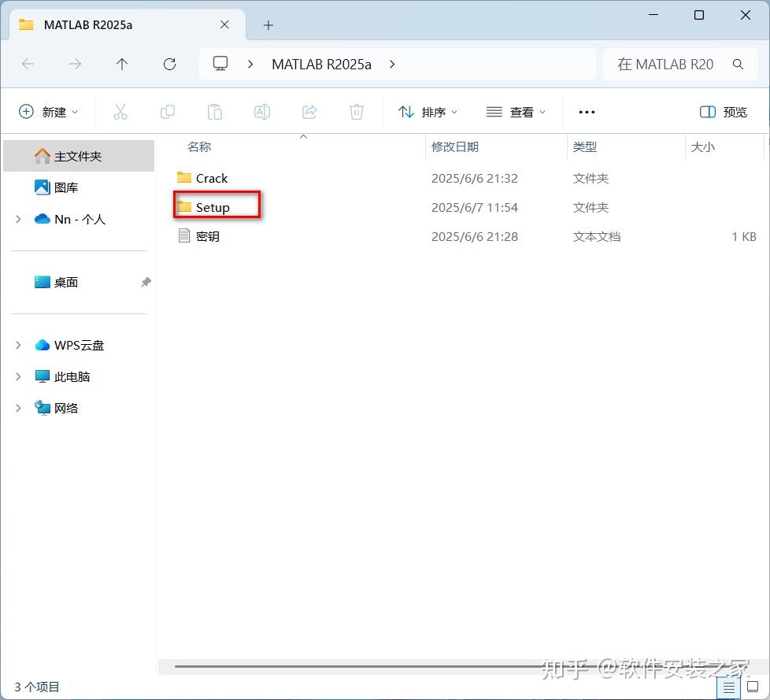The image size is (770, 700).
Task: Select the Paste icon
Action: click(215, 112)
